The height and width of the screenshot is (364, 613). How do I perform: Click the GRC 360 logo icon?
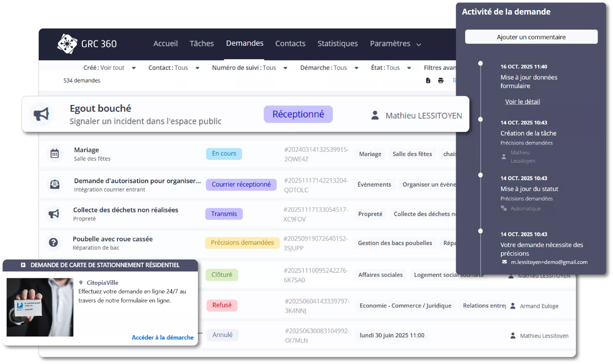pos(67,44)
